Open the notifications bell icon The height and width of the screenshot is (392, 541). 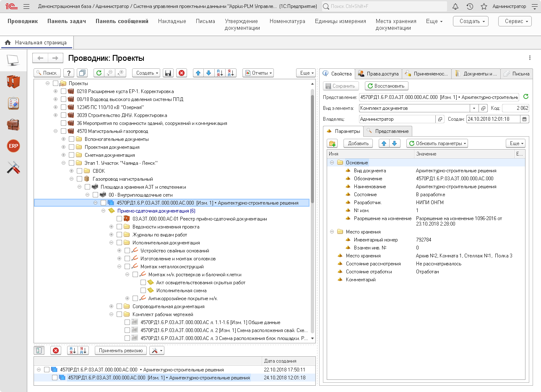455,6
